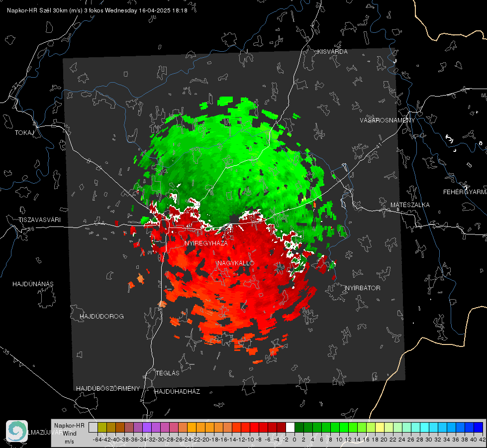
Task: Click the HAJDÚNÁNÁS city label
Action: pyautogui.click(x=33, y=284)
